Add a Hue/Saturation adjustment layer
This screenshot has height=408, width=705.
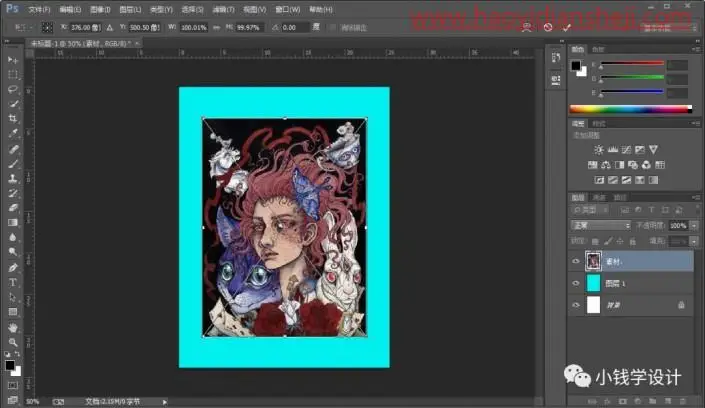[593, 165]
